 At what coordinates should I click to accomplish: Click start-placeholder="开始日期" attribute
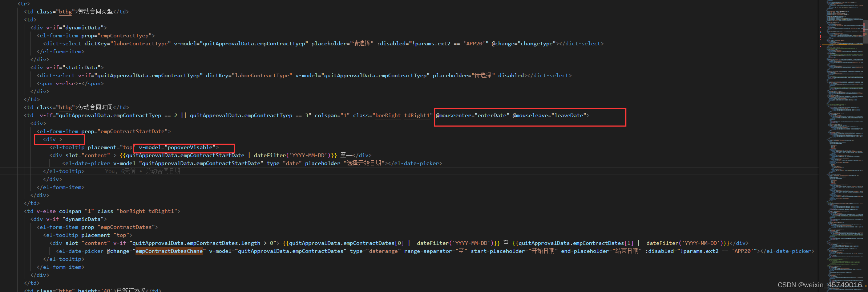click(x=514, y=251)
